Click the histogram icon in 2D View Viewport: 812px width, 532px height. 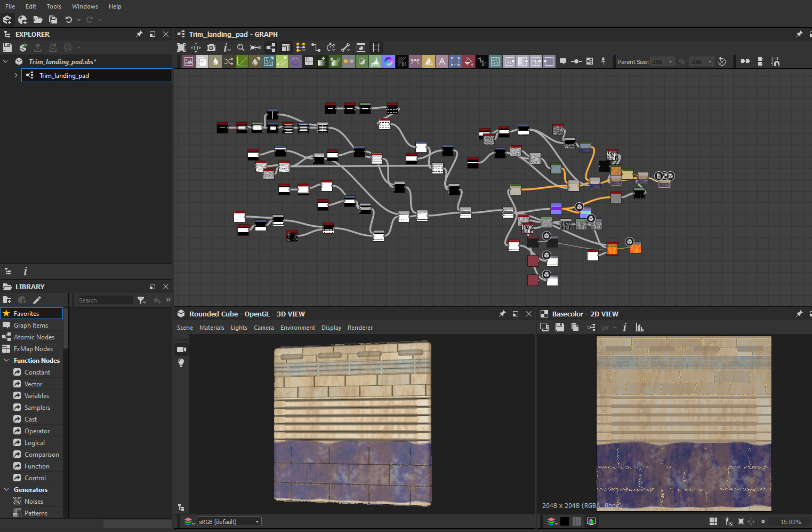click(640, 327)
